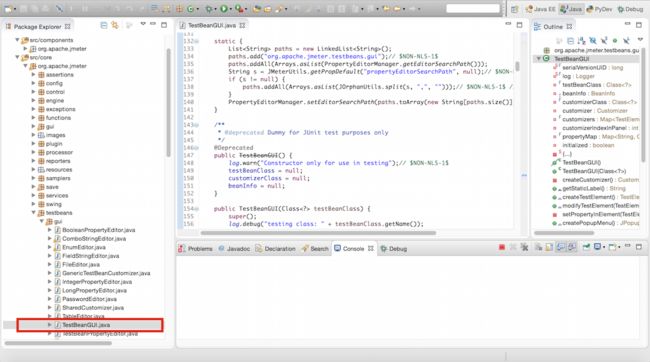Click Pin Console icon
This screenshot has height=362, width=650.
click(x=586, y=248)
